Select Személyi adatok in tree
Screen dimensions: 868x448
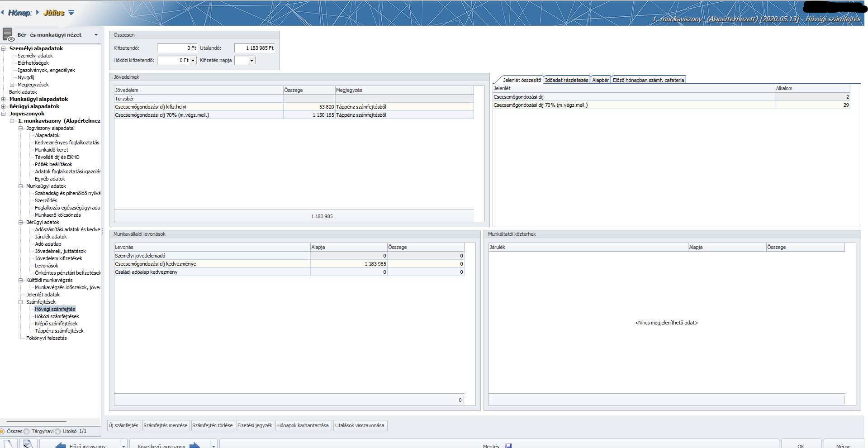click(35, 56)
